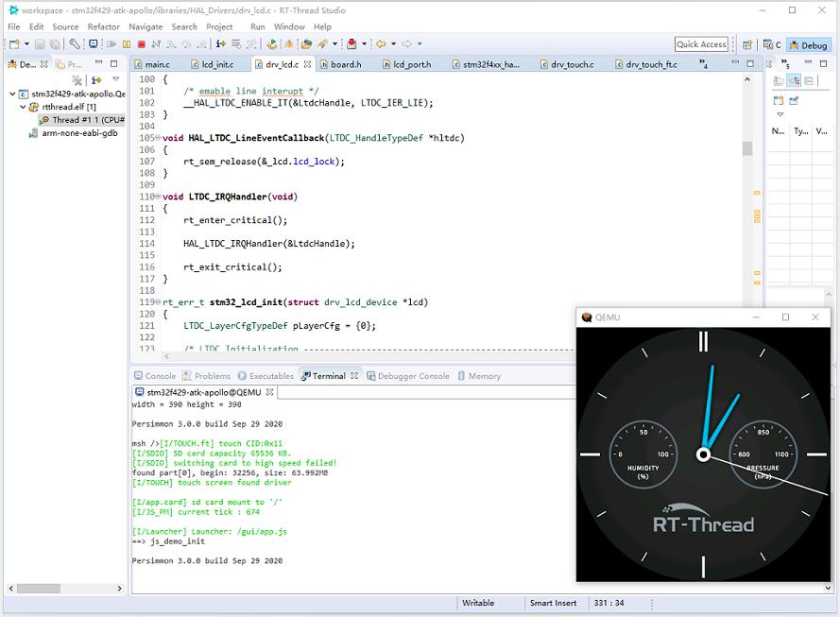Select the arm-none-eabi-gdb tree item
The height and width of the screenshot is (617, 840).
pos(74,133)
